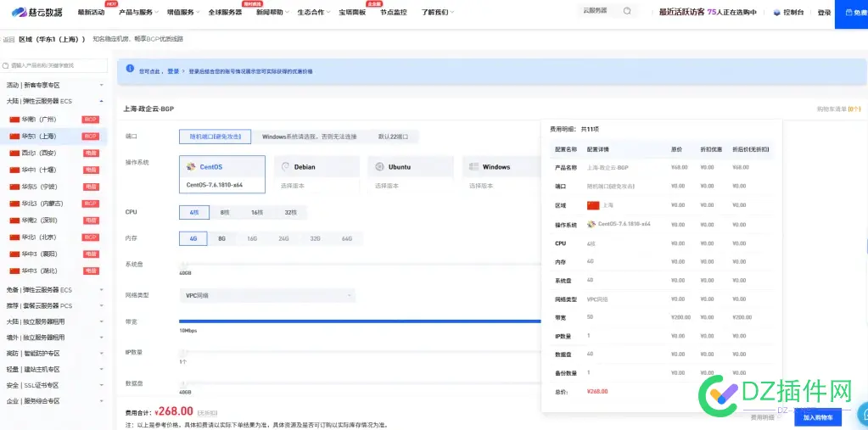Click the 云服务器 header search field
The height and width of the screenshot is (430, 868).
(608, 10)
